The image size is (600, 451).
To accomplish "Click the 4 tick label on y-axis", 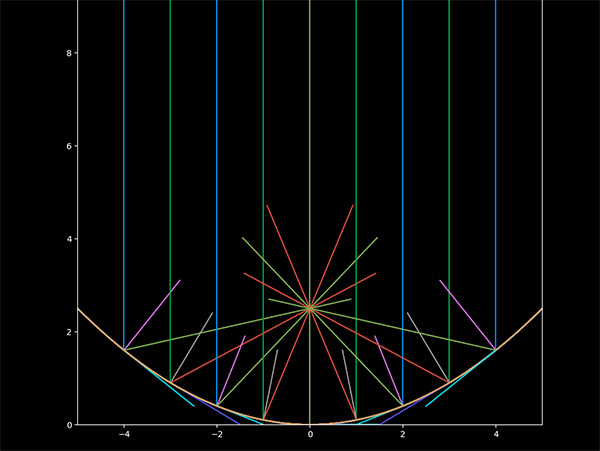I will (x=69, y=239).
